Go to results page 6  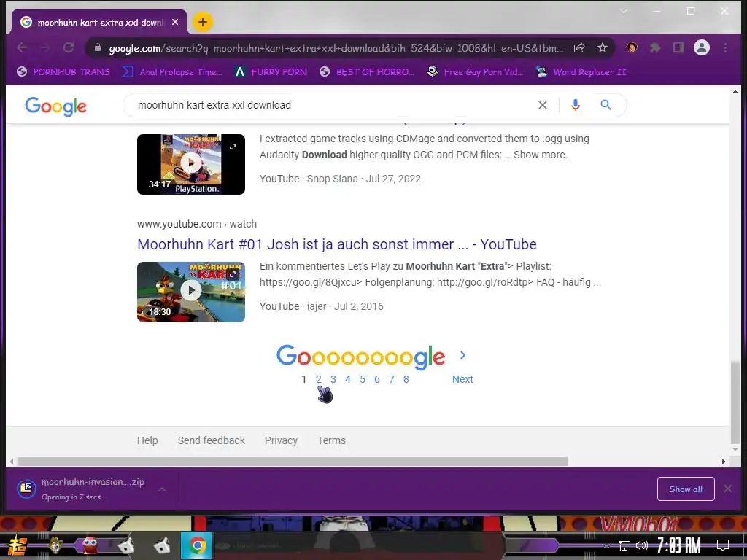click(x=377, y=379)
